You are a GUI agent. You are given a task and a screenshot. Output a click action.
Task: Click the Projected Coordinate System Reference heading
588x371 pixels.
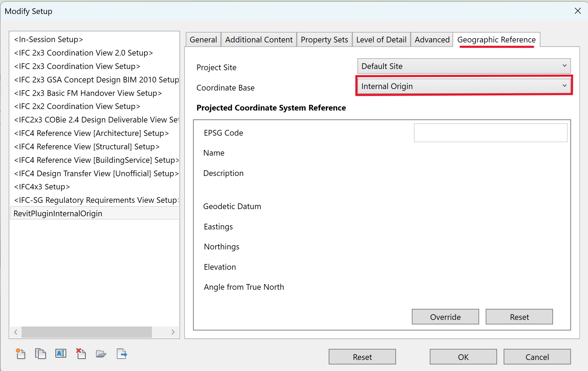(x=271, y=108)
